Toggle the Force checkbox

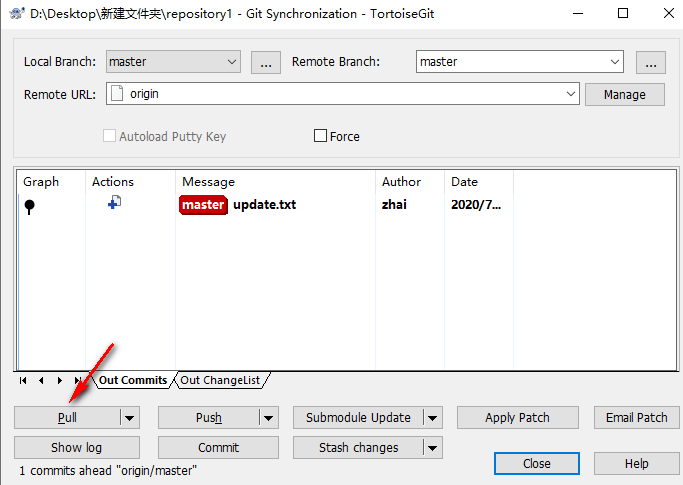[320, 136]
